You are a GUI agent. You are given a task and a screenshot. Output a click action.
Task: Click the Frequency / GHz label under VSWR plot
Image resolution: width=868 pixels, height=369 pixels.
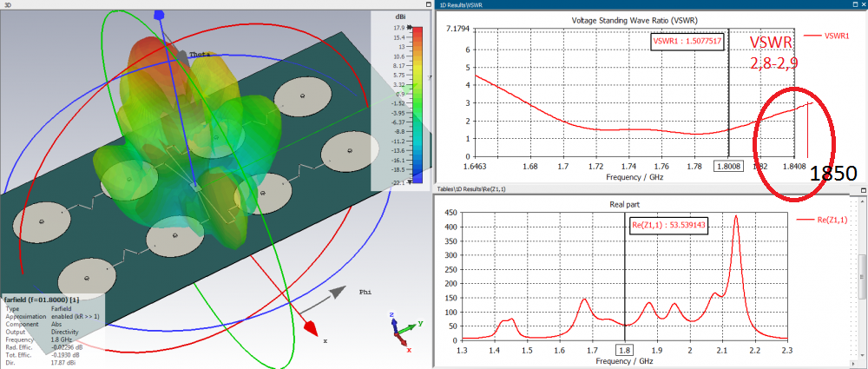635,177
